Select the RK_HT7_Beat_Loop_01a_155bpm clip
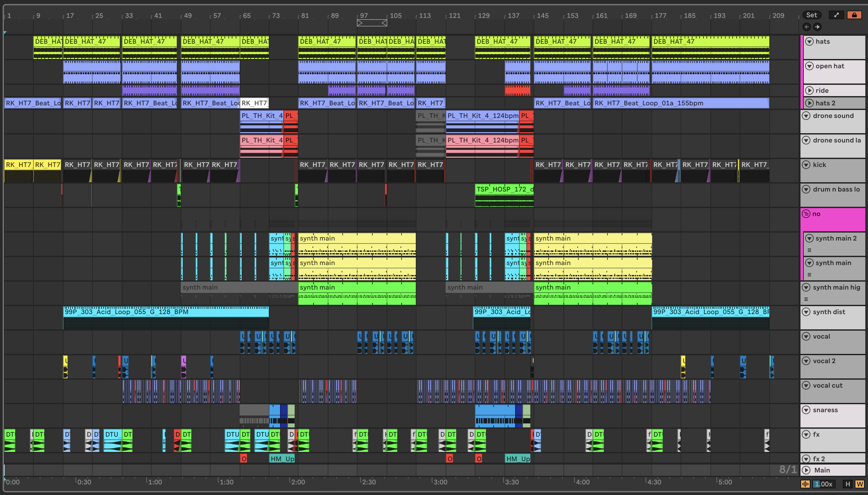The width and height of the screenshot is (868, 495). click(x=681, y=103)
